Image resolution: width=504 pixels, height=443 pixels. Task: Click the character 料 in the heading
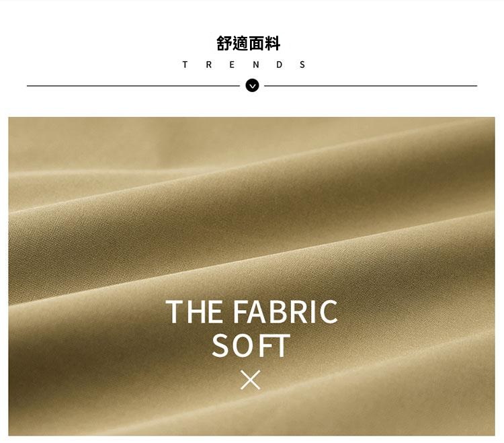pos(273,44)
